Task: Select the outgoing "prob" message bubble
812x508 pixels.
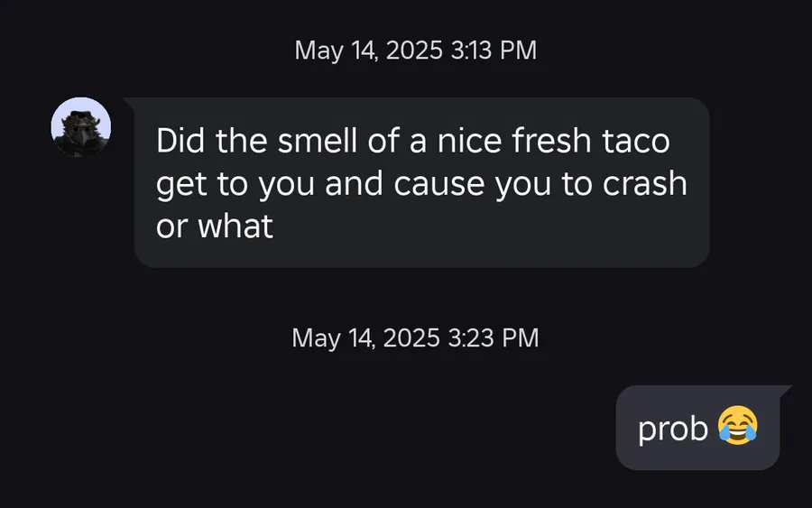Action: [x=697, y=428]
